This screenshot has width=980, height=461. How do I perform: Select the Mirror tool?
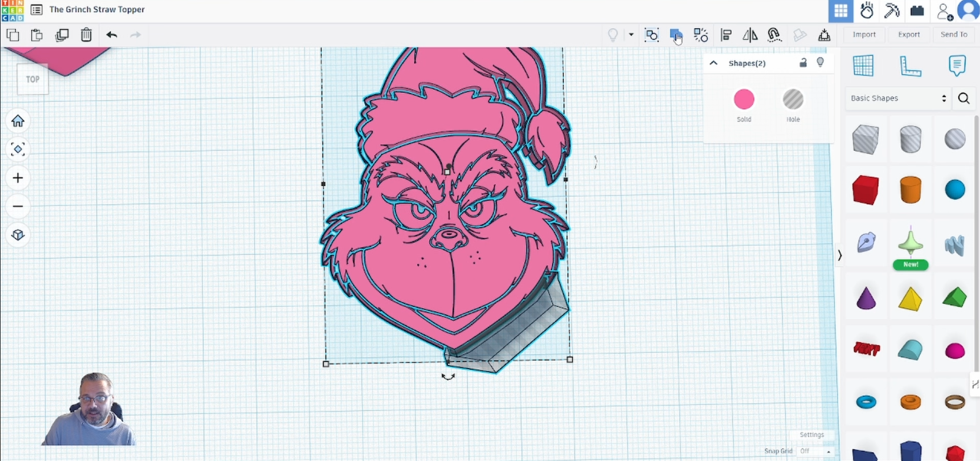(750, 35)
